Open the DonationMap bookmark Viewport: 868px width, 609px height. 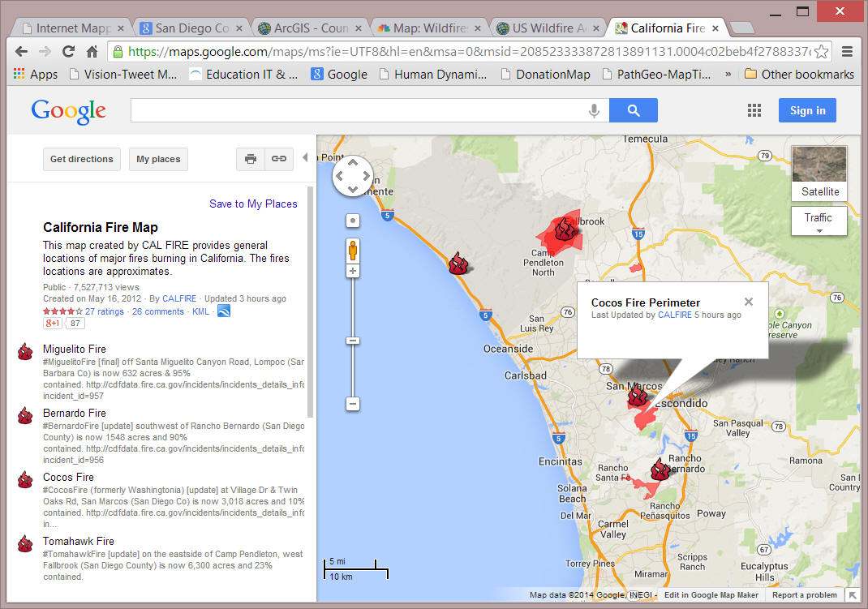point(545,74)
